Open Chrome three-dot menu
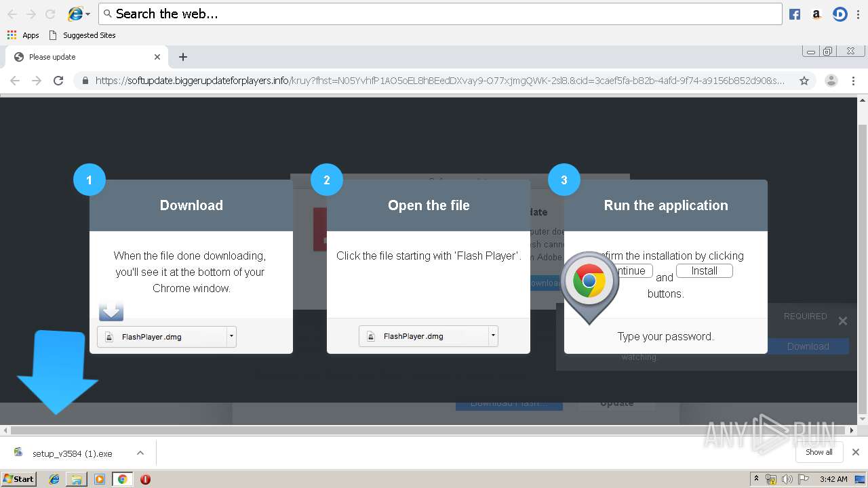The height and width of the screenshot is (488, 868). [x=853, y=81]
